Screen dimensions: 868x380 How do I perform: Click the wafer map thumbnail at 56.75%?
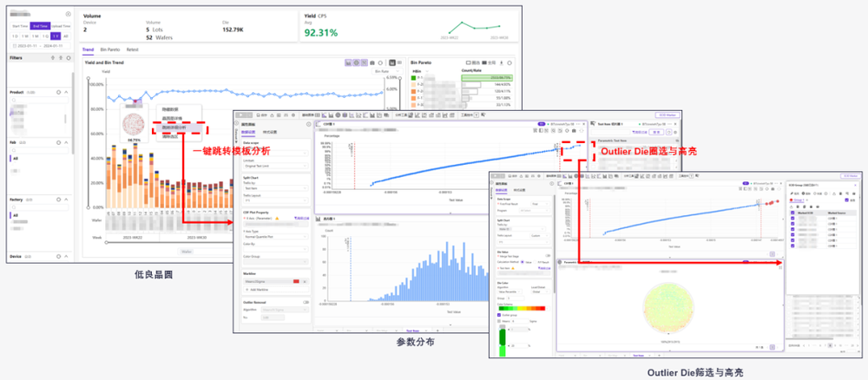pyautogui.click(x=134, y=125)
